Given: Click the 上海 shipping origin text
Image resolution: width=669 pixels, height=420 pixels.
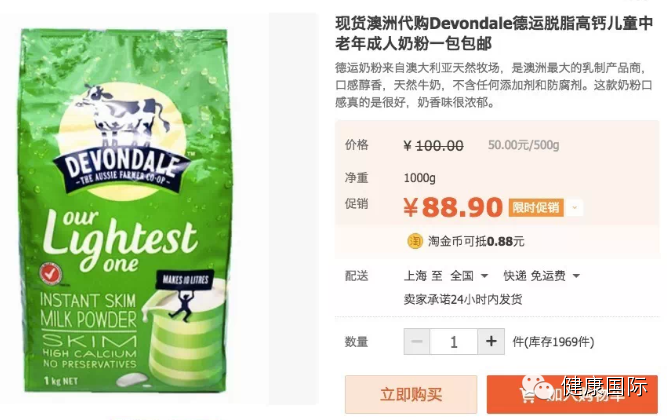Looking at the screenshot, I should point(415,276).
